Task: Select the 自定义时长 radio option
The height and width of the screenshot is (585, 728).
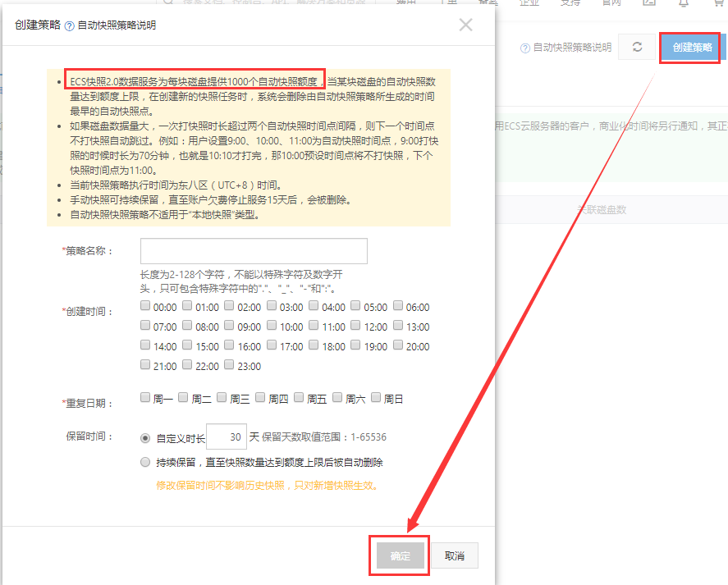Action: coord(145,438)
